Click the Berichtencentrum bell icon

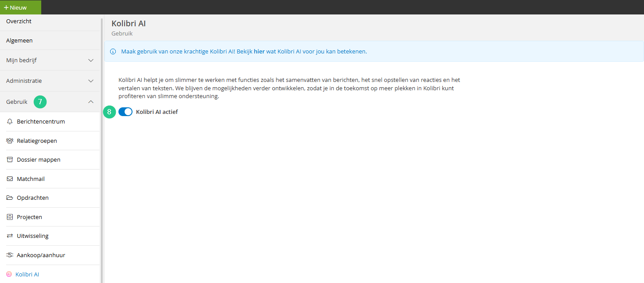coord(10,122)
